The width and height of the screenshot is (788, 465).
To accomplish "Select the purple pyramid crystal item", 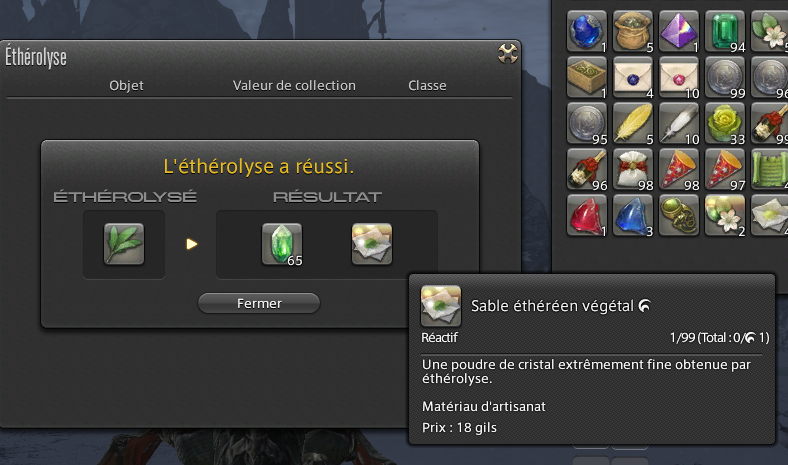I will pos(679,31).
